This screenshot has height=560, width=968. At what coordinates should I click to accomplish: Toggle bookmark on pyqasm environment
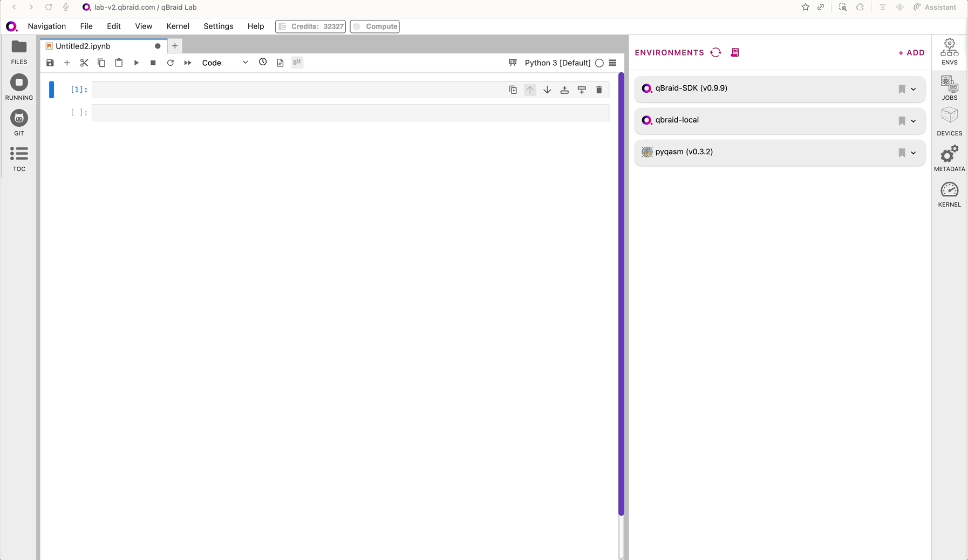(902, 153)
